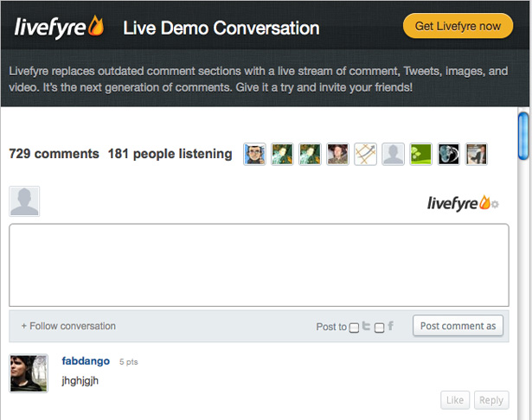Open the dark globe listener avatar
532x420 pixels.
449,154
